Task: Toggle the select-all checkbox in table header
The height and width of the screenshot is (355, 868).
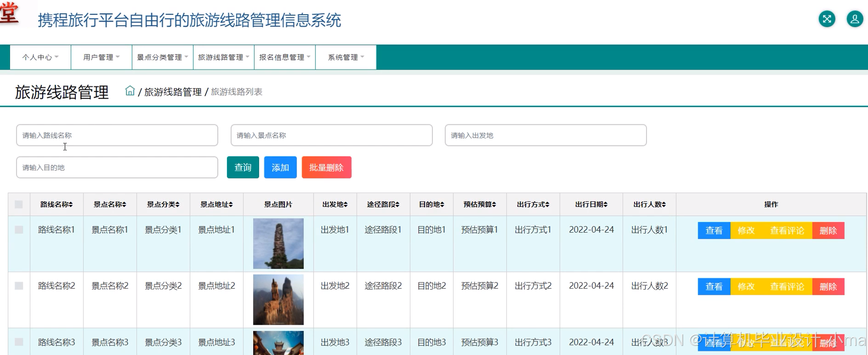Action: (x=19, y=205)
